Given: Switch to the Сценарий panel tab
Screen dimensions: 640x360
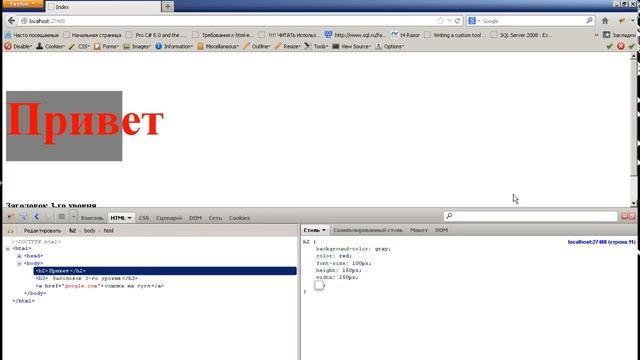Looking at the screenshot, I should tap(169, 218).
